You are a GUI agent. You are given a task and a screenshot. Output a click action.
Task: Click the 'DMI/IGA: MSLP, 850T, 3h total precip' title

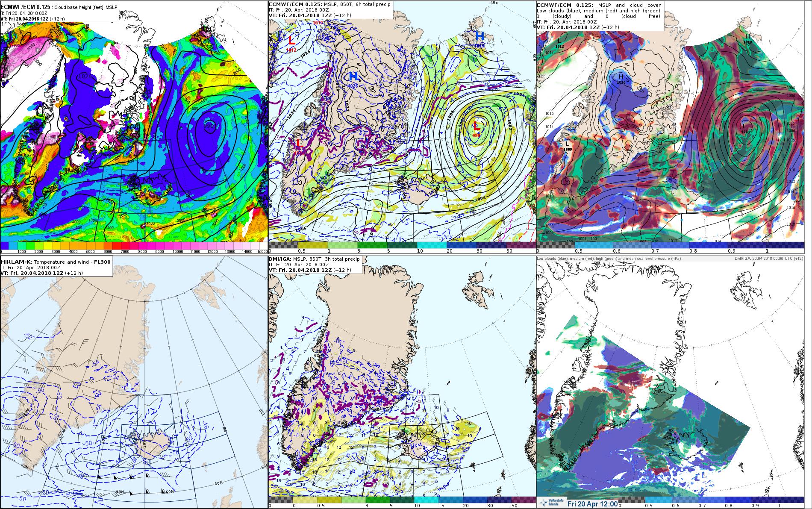click(314, 259)
